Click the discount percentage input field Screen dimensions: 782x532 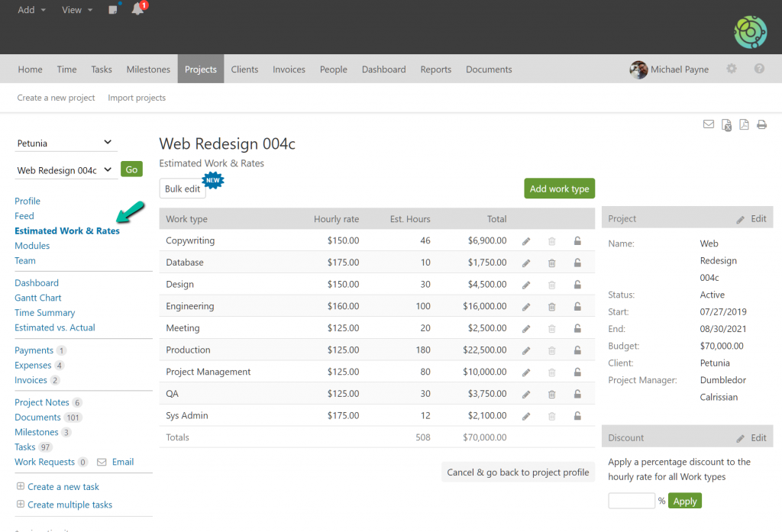pyautogui.click(x=632, y=501)
